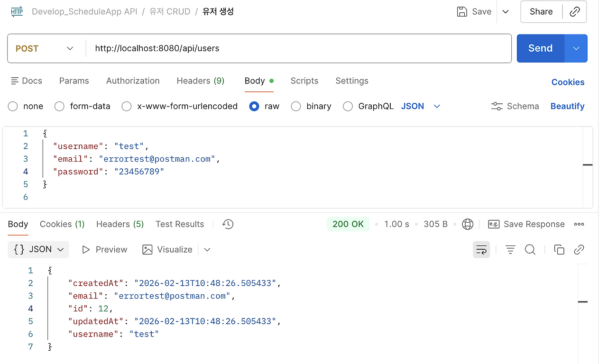607x364 pixels.
Task: Open the JSON body language dropdown
Action: pyautogui.click(x=421, y=106)
